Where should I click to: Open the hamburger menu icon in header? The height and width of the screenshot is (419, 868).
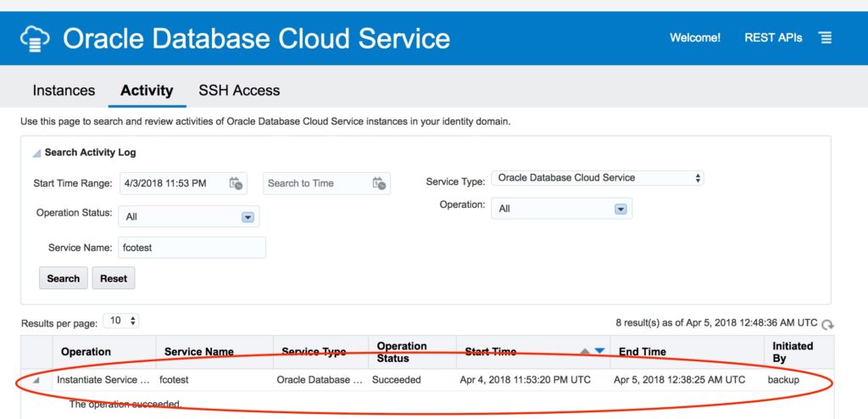click(825, 38)
